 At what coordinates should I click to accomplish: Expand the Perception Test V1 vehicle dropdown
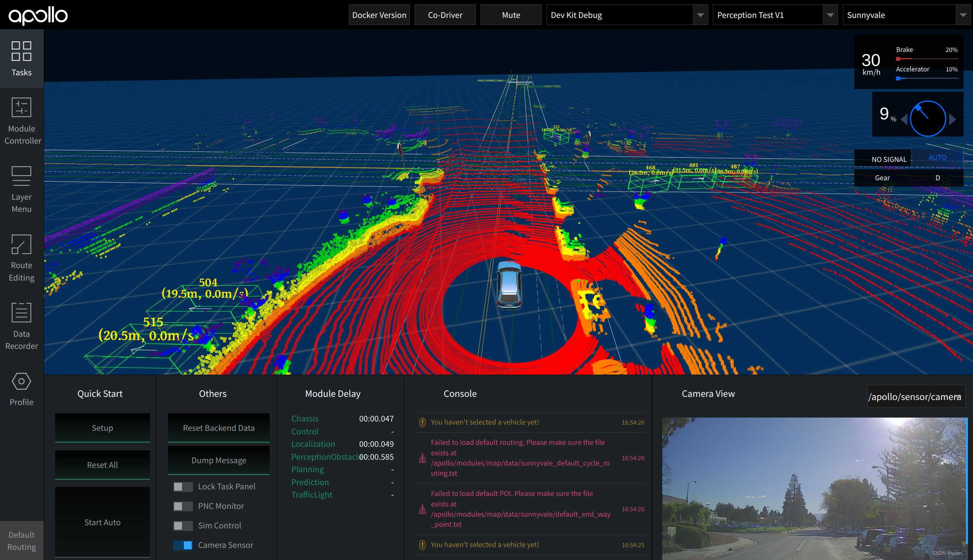click(830, 15)
